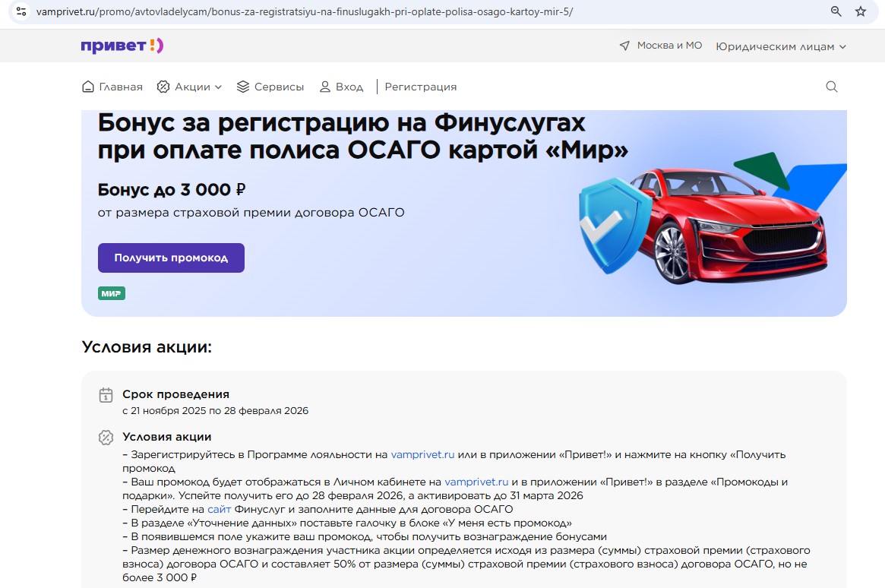Expand the Акции dropdown menu

coord(190,87)
